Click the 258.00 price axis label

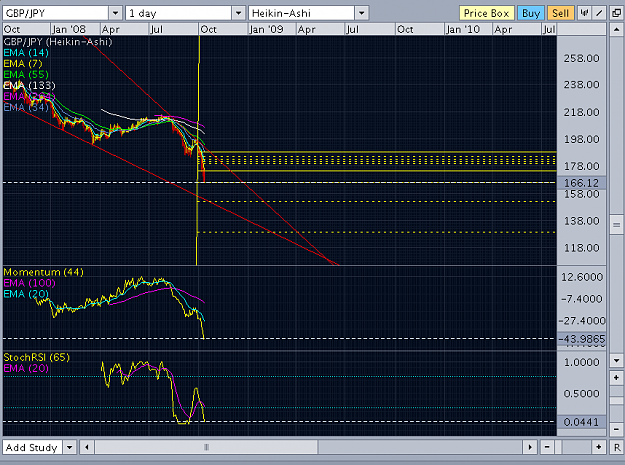(x=581, y=59)
